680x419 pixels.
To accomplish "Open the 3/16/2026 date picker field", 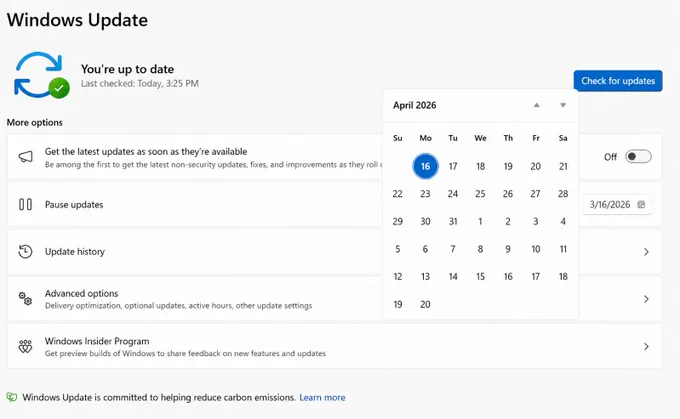I will tap(617, 204).
